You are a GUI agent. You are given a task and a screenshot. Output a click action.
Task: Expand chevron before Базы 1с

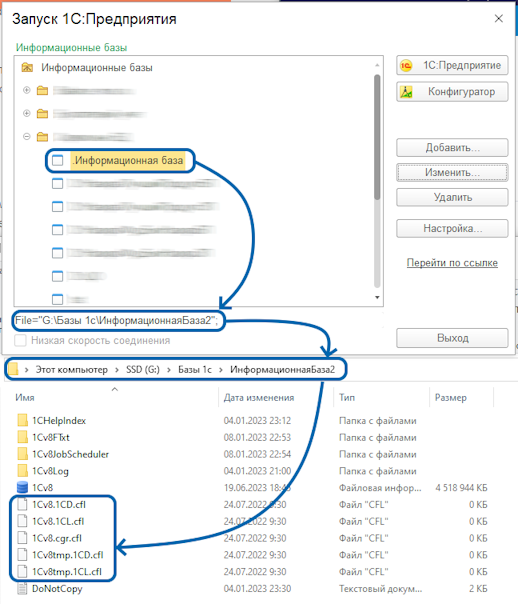click(x=169, y=370)
